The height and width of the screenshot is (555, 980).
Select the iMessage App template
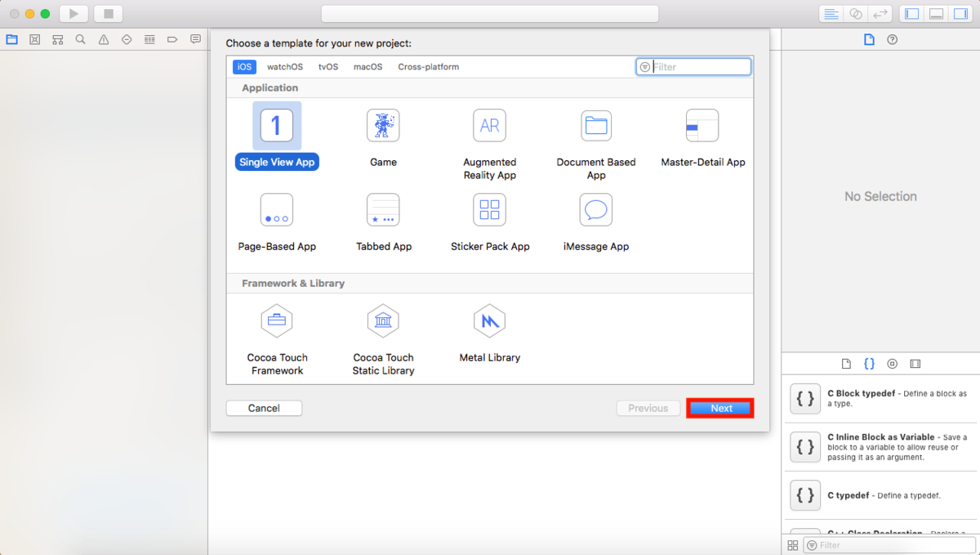[x=596, y=222]
